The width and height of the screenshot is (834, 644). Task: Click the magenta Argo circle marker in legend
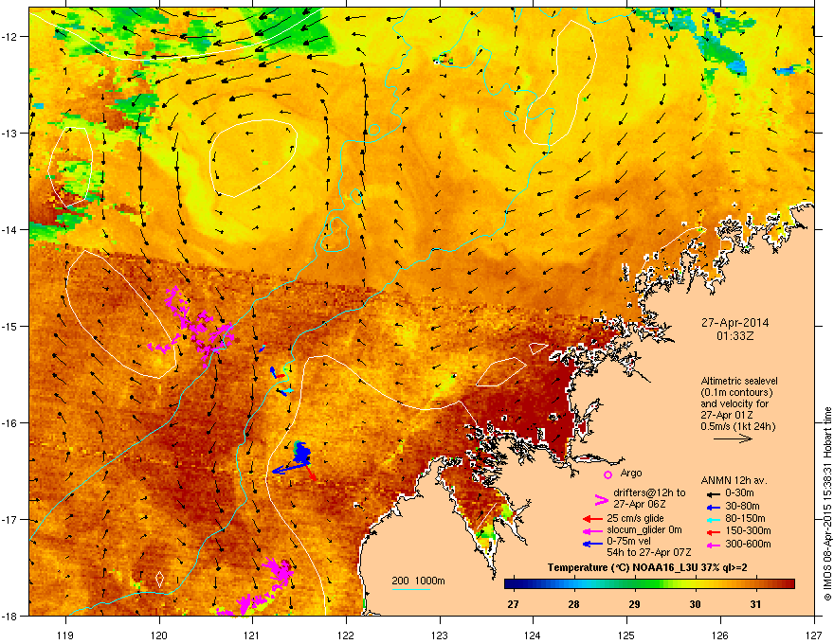coord(607,474)
